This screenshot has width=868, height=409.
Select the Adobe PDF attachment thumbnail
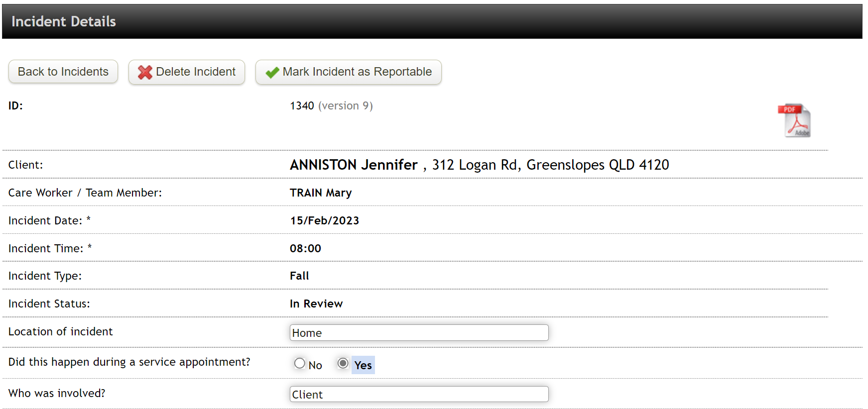[794, 120]
